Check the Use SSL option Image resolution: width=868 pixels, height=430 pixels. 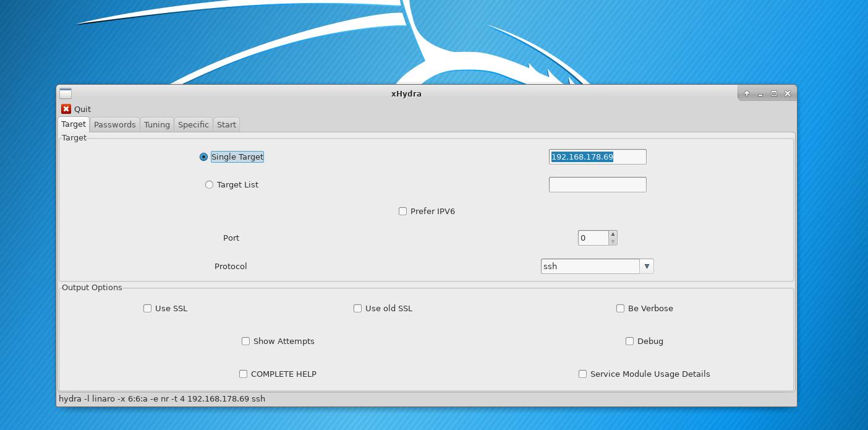coord(147,308)
